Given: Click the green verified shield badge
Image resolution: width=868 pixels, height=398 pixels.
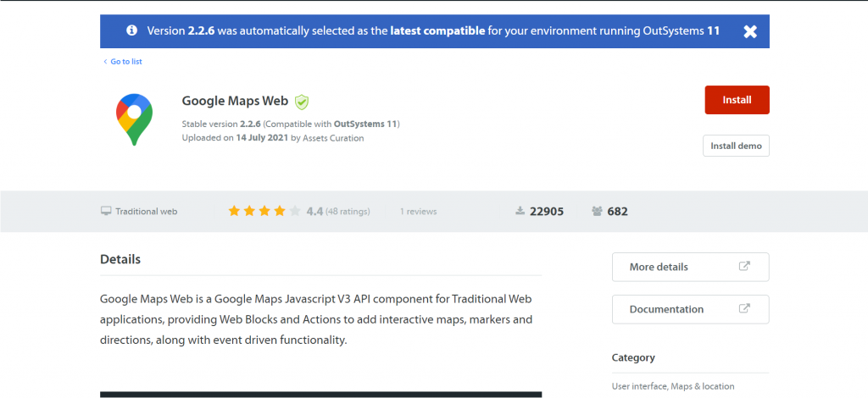Looking at the screenshot, I should (x=302, y=102).
